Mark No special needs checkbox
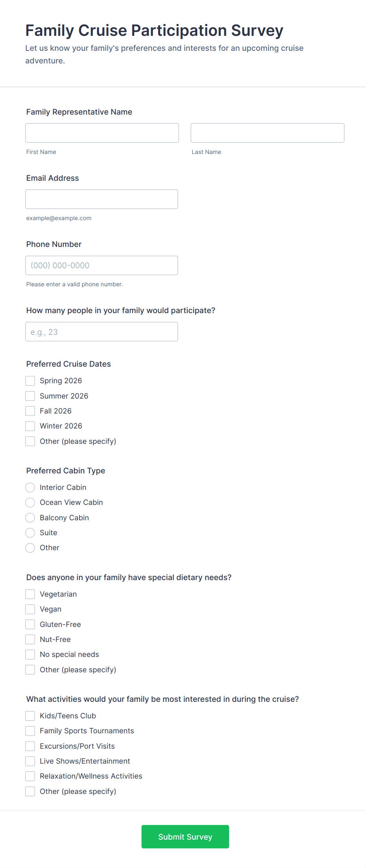The height and width of the screenshot is (868, 366). click(x=30, y=655)
